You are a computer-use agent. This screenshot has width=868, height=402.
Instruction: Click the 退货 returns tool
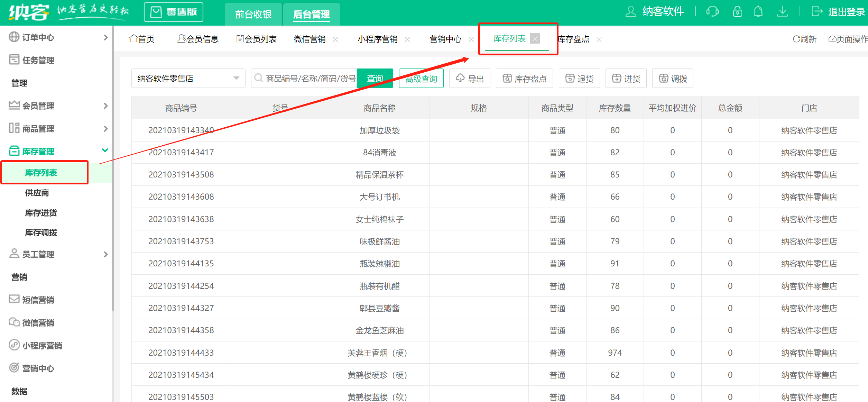[579, 78]
